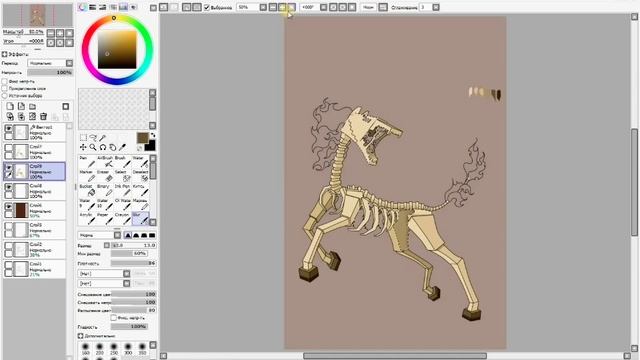Toggle the Выбранное checkbox in top toolbar

[207, 7]
